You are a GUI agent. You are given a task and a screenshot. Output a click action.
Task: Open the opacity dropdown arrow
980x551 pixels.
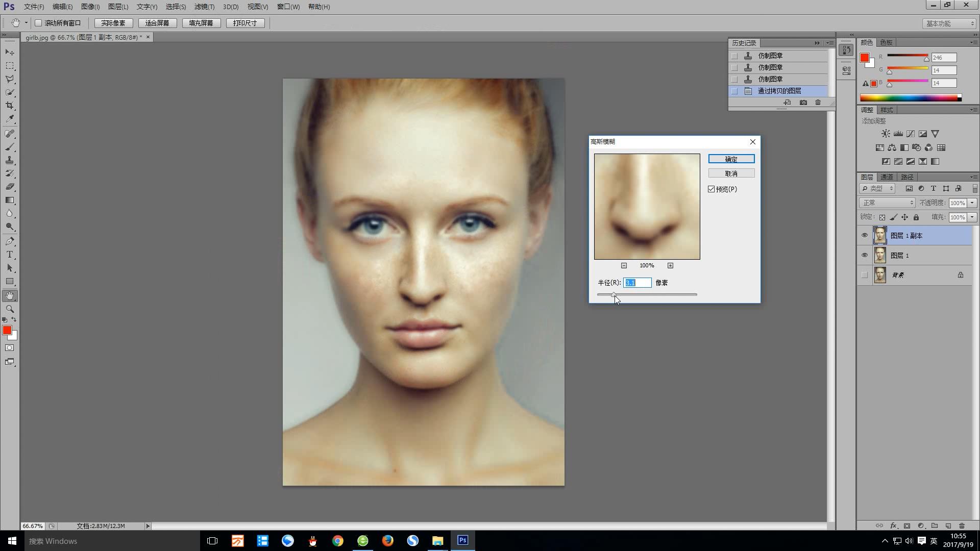[x=972, y=203]
